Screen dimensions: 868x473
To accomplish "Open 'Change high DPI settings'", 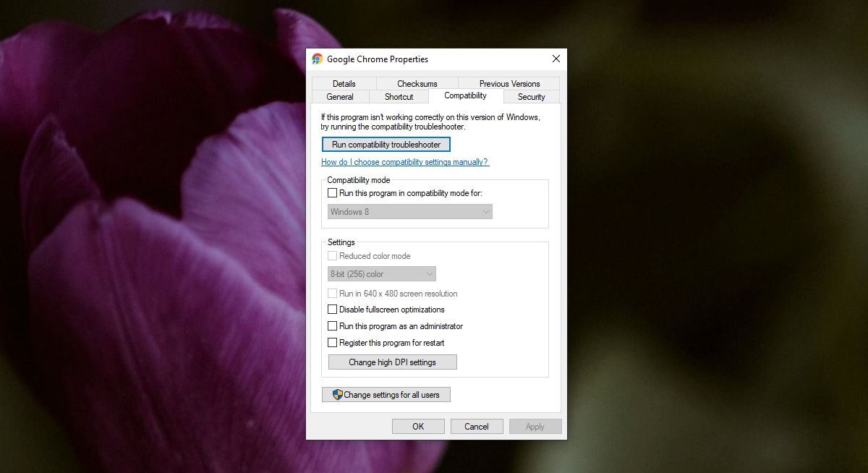I will (393, 362).
